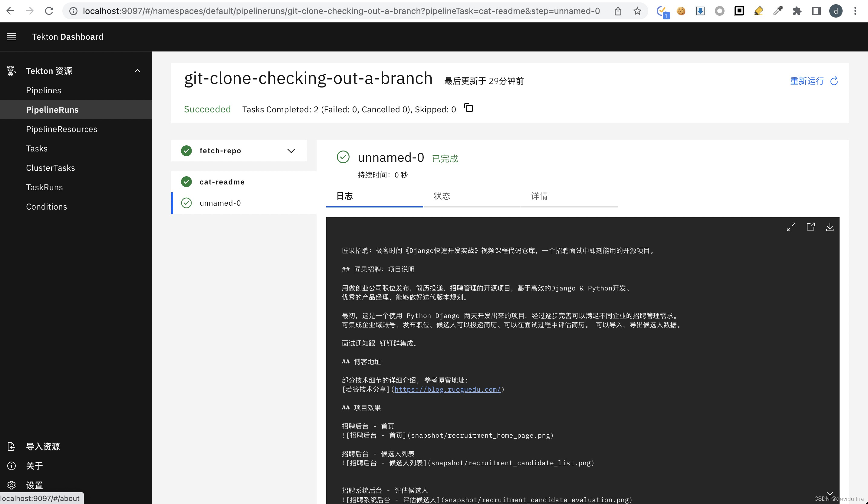Screen dimensions: 868x504
Task: Select the unnamed-0 step
Action: point(244,203)
